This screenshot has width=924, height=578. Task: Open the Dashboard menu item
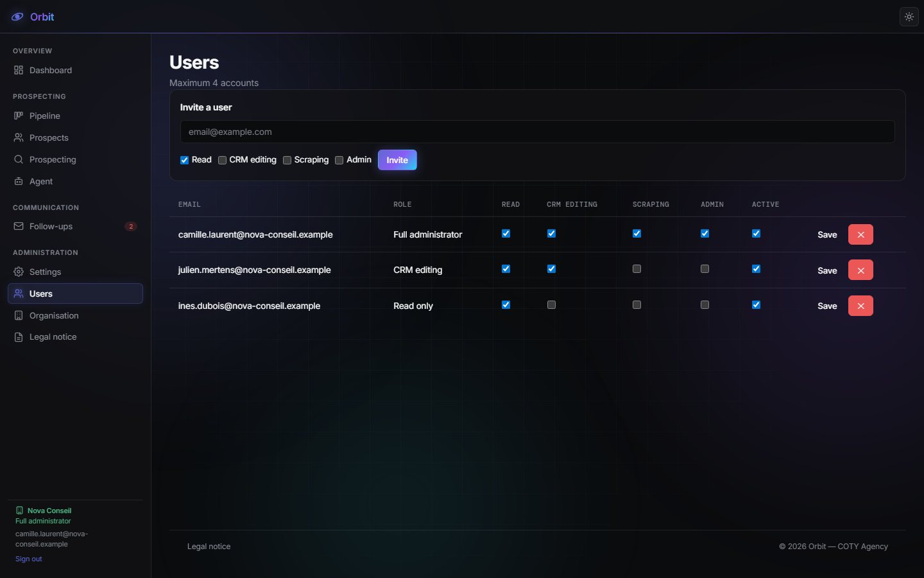click(75, 70)
